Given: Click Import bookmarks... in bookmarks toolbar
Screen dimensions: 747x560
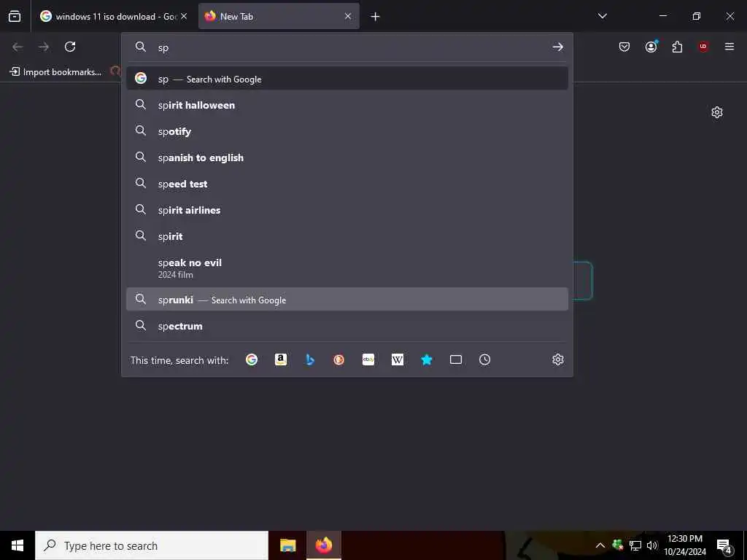Looking at the screenshot, I should pos(55,72).
